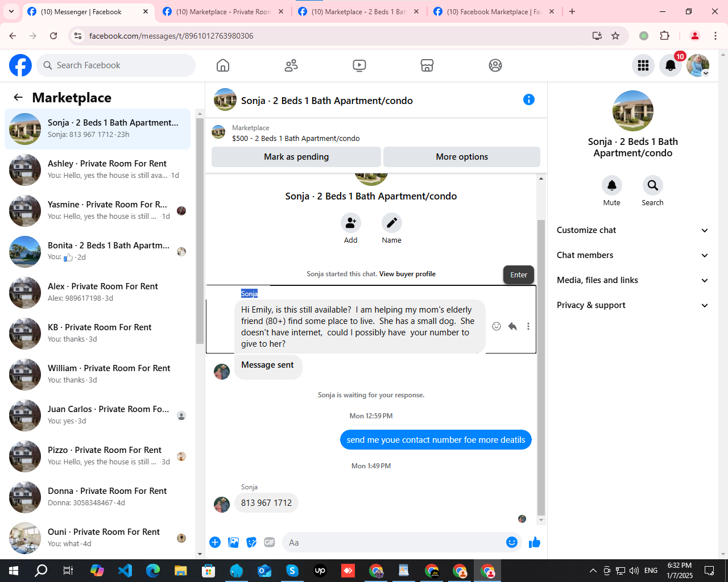The image size is (728, 582).
Task: Attach a photo file in composer
Action: pyautogui.click(x=233, y=542)
